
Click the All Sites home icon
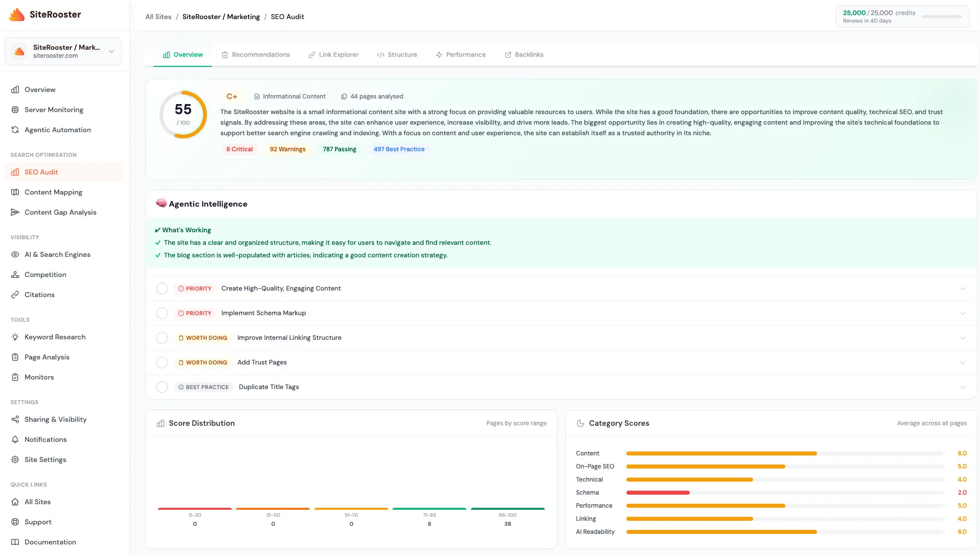click(x=15, y=502)
